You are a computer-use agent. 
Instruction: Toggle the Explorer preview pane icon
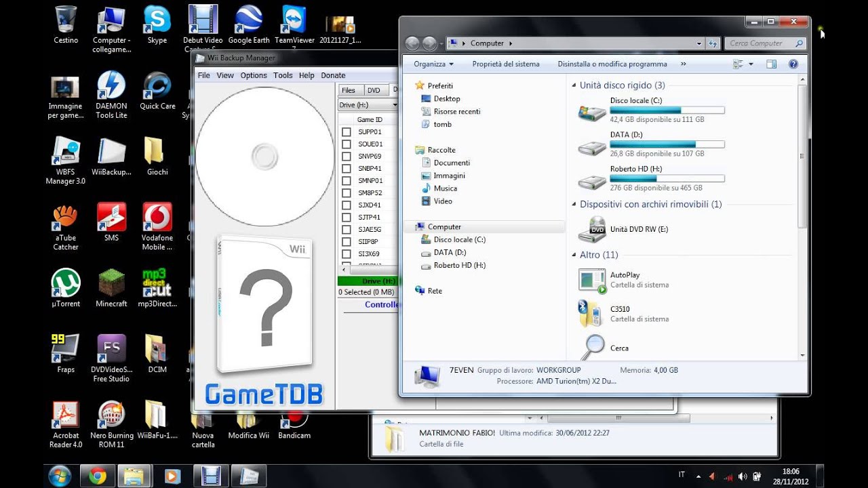(x=771, y=64)
